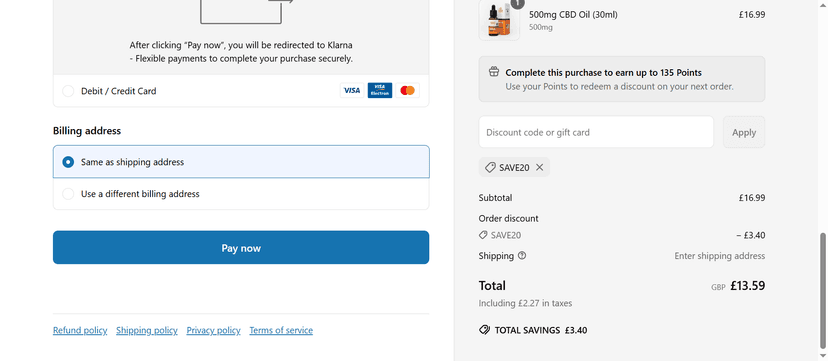Click the Pay now button

click(x=241, y=248)
